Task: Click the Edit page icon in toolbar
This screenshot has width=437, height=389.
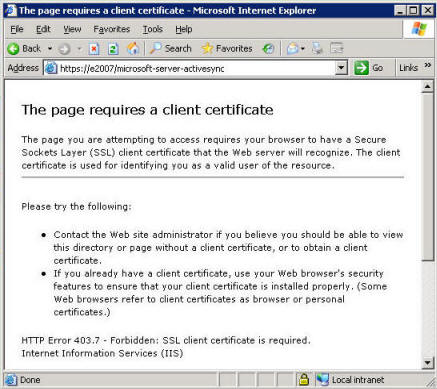Action: [x=337, y=49]
